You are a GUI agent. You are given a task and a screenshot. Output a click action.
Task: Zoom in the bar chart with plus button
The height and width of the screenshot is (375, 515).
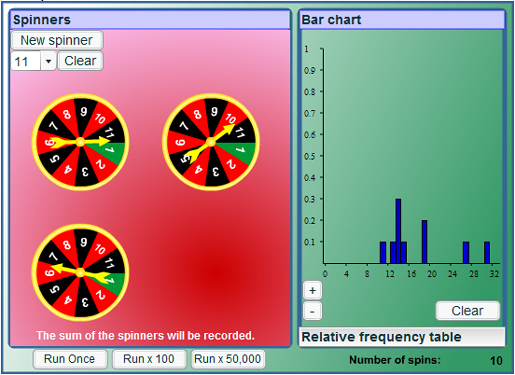[312, 290]
